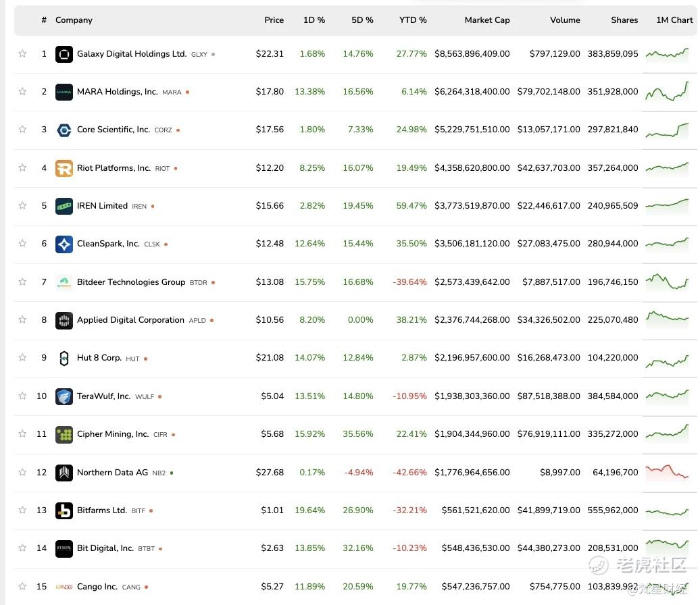Sort by 1D % column header
The height and width of the screenshot is (605, 700).
pyautogui.click(x=314, y=20)
